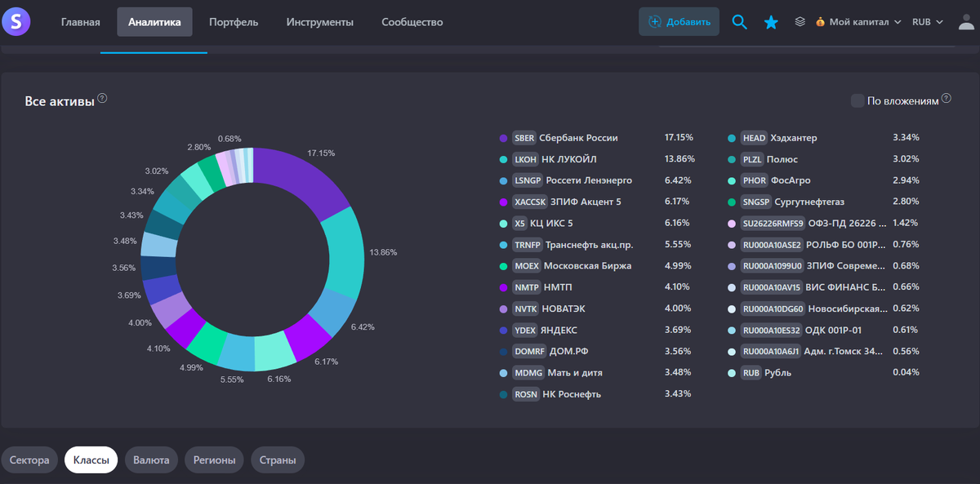Click the XACCSK ticker badge
Image resolution: width=980 pixels, height=484 pixels.
tap(531, 202)
